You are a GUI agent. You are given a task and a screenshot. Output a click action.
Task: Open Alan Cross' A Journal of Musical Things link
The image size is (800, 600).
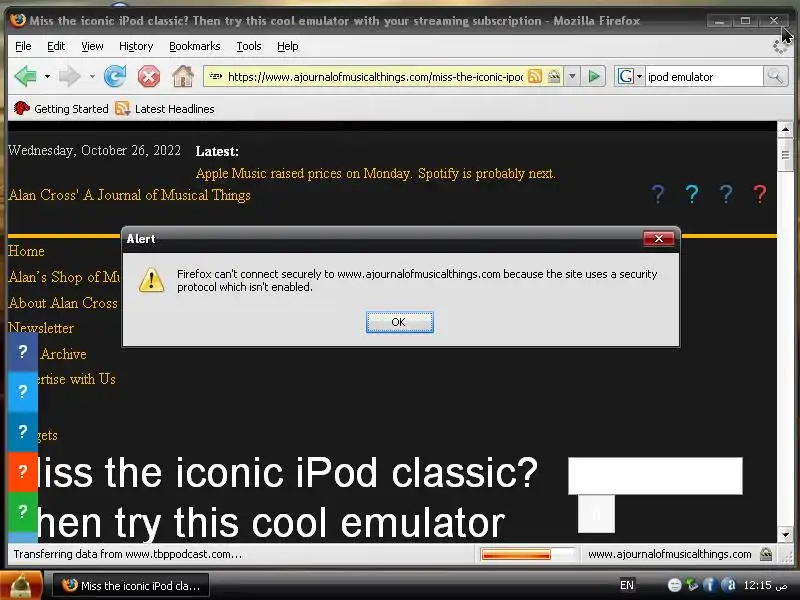click(129, 195)
